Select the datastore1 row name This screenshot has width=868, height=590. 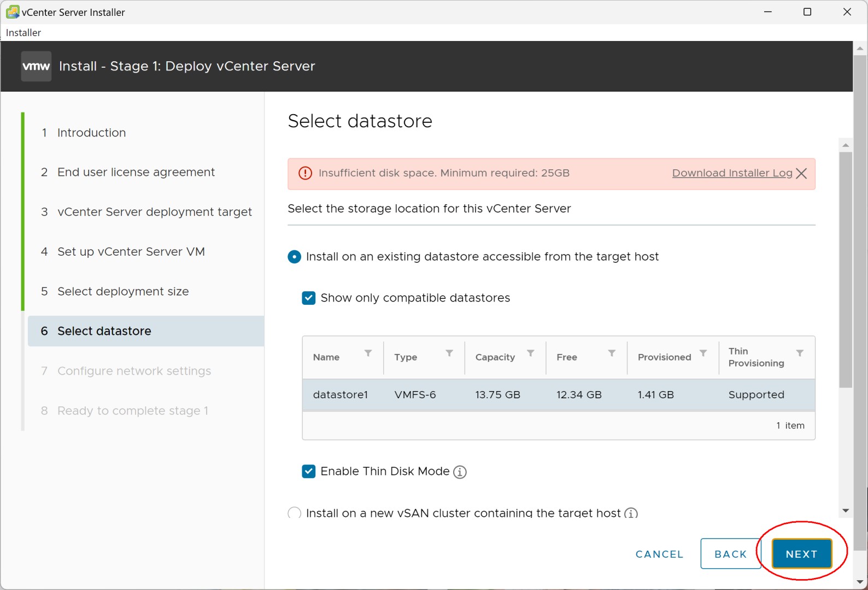[341, 395]
